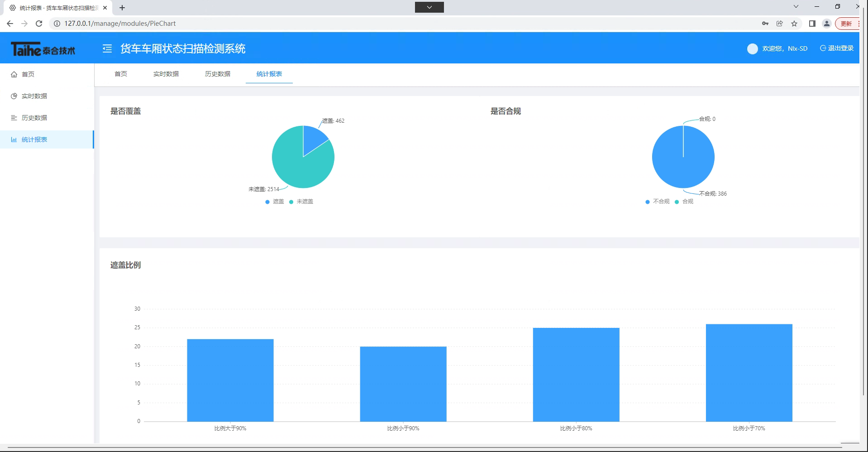Open 历史数据 in the left sidebar

[x=34, y=118]
